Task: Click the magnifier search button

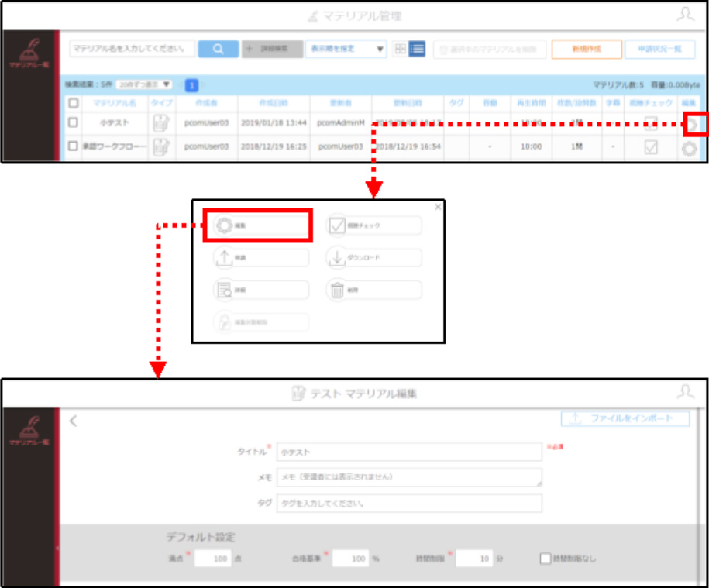Action: (x=218, y=49)
